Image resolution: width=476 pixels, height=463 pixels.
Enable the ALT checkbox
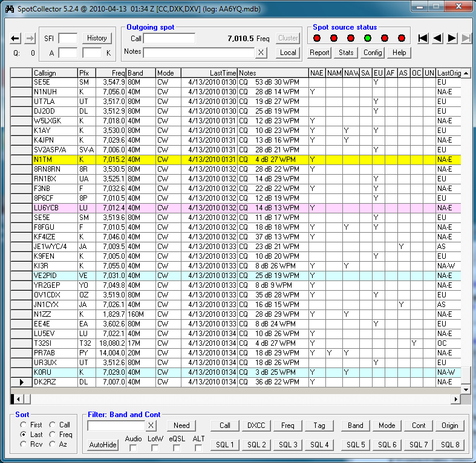pyautogui.click(x=198, y=448)
